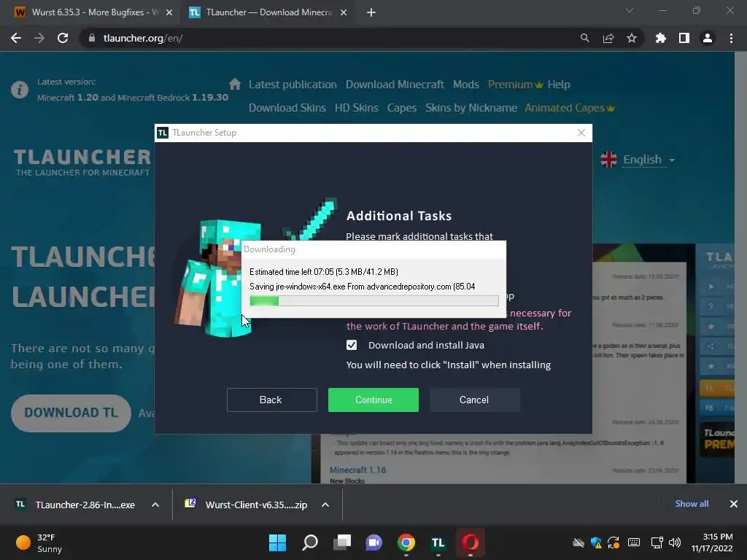
Task: Open the HD Skins link
Action: (356, 108)
